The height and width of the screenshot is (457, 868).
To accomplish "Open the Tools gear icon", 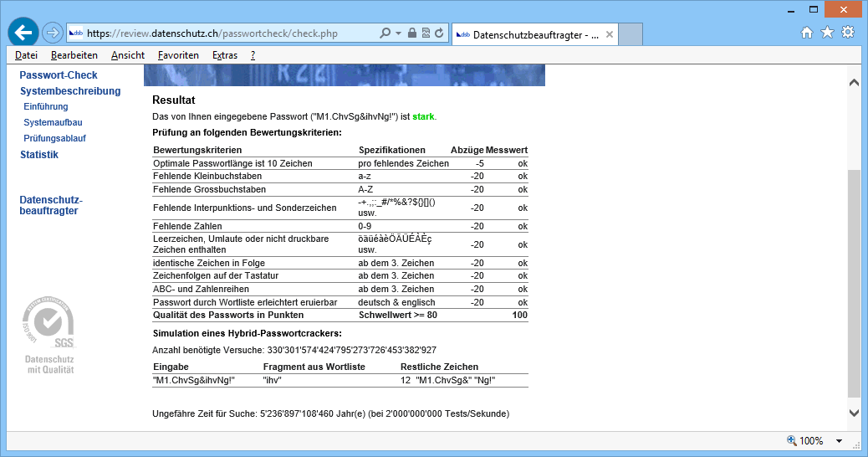I will 847,33.
